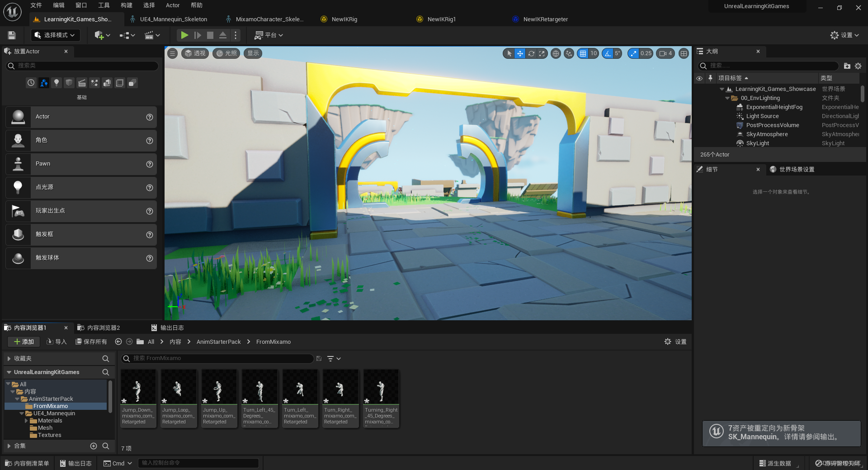Switch to the NewIKRetargeter tab

[545, 19]
